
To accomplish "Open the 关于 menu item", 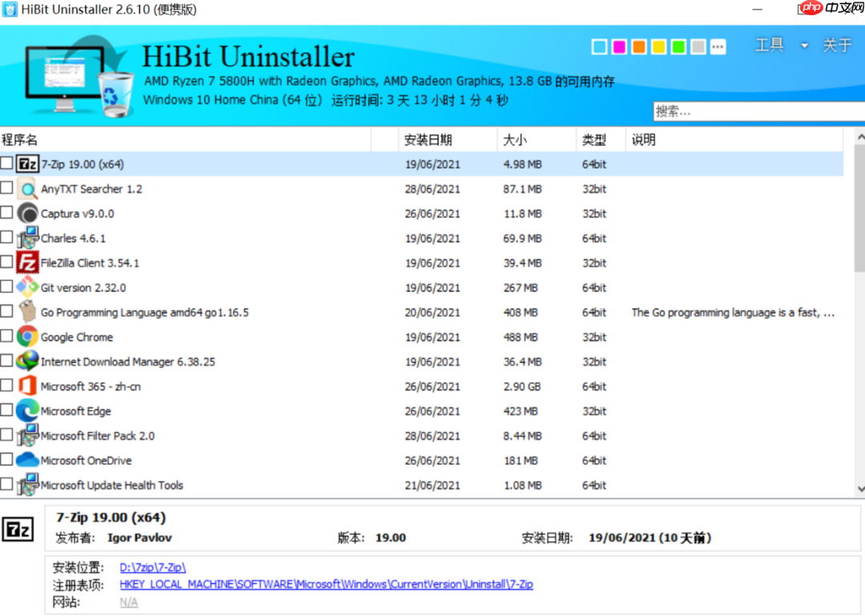I will (x=838, y=46).
